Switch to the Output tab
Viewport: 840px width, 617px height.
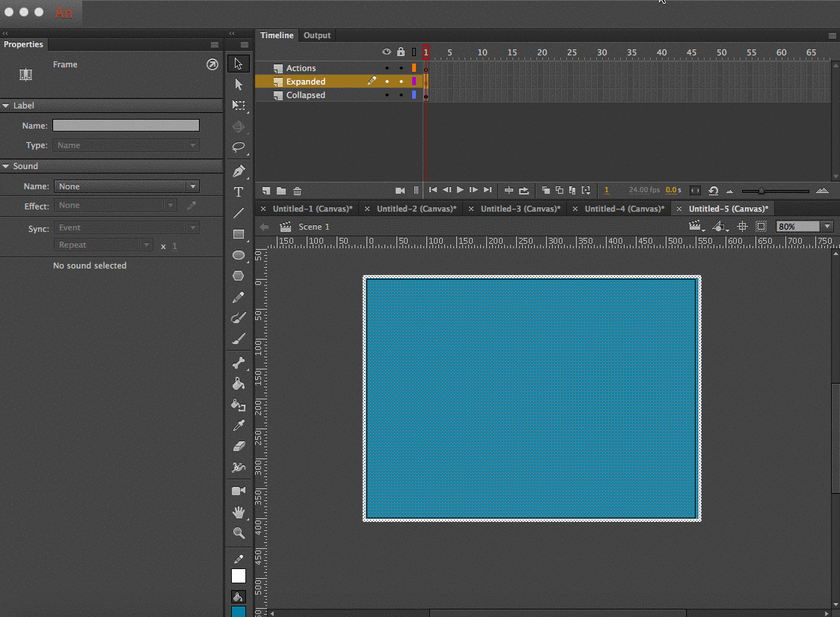point(316,35)
